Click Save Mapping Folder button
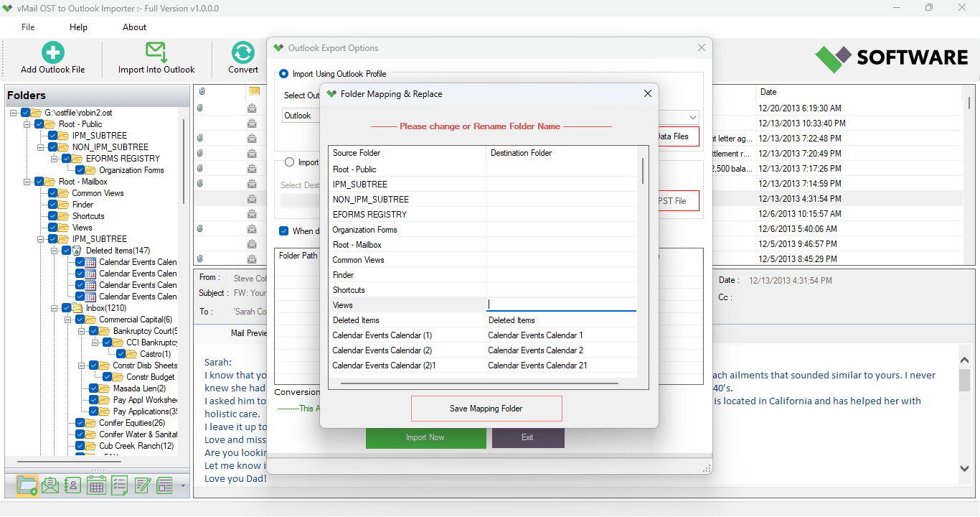 [486, 409]
